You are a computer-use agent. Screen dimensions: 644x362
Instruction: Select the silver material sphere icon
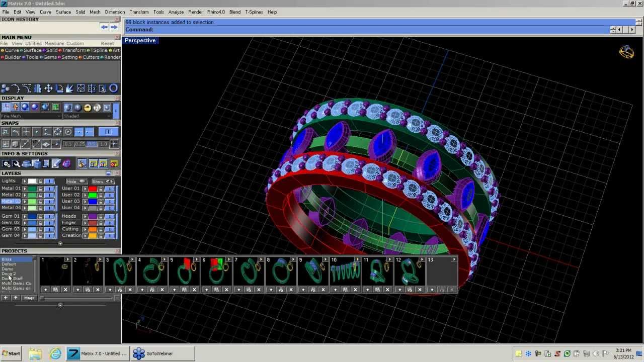pos(97,108)
